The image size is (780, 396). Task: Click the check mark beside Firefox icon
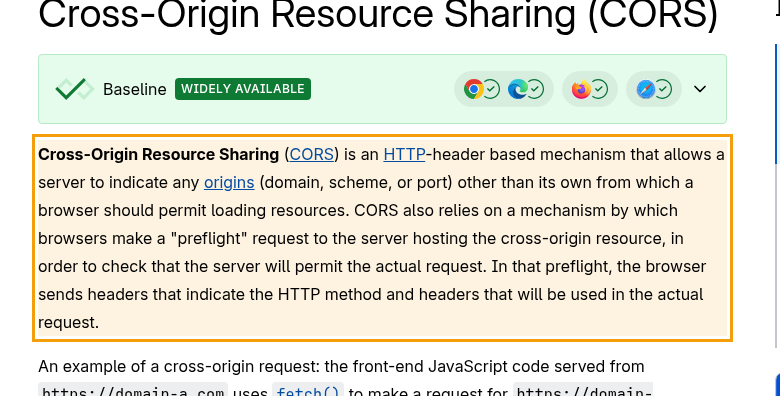(x=599, y=89)
